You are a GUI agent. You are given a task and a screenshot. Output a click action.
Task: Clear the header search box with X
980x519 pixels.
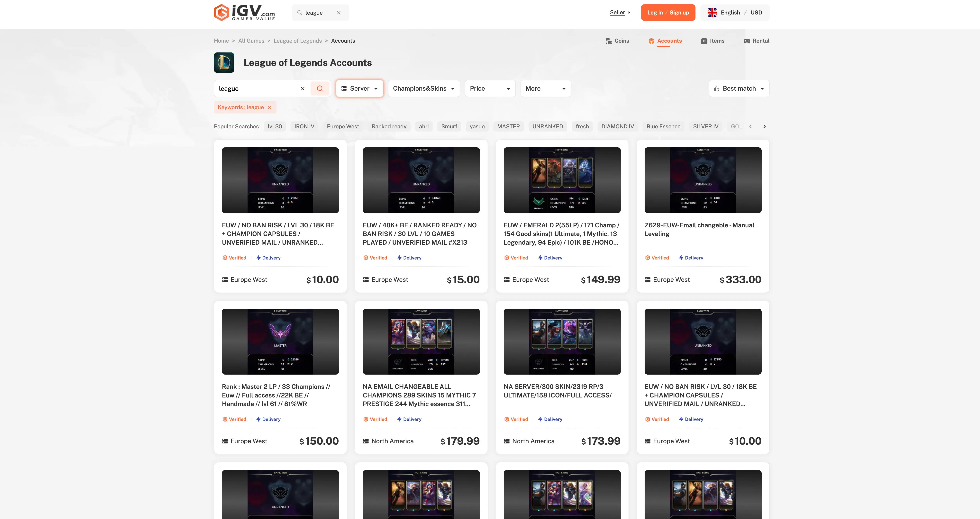339,13
